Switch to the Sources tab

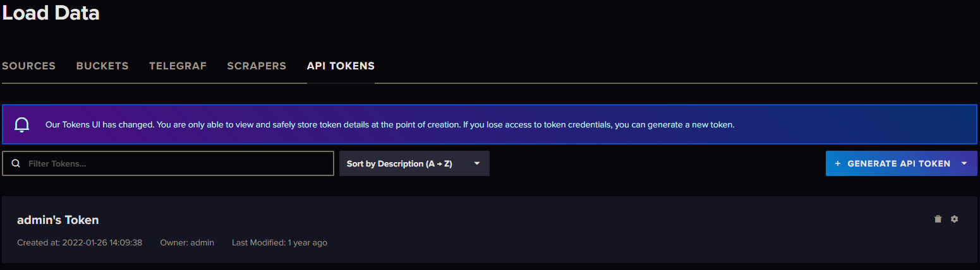click(28, 66)
